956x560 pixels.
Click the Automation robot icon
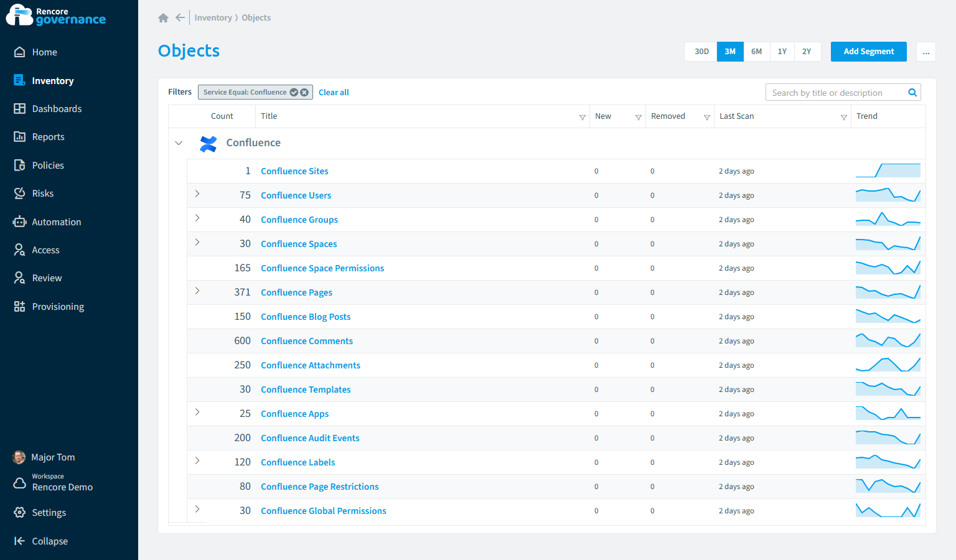coord(19,222)
